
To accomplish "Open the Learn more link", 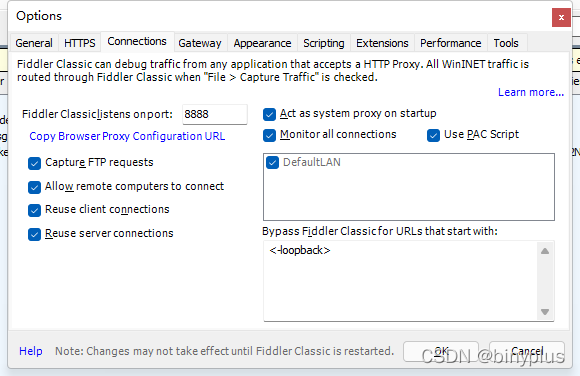I will [x=531, y=92].
